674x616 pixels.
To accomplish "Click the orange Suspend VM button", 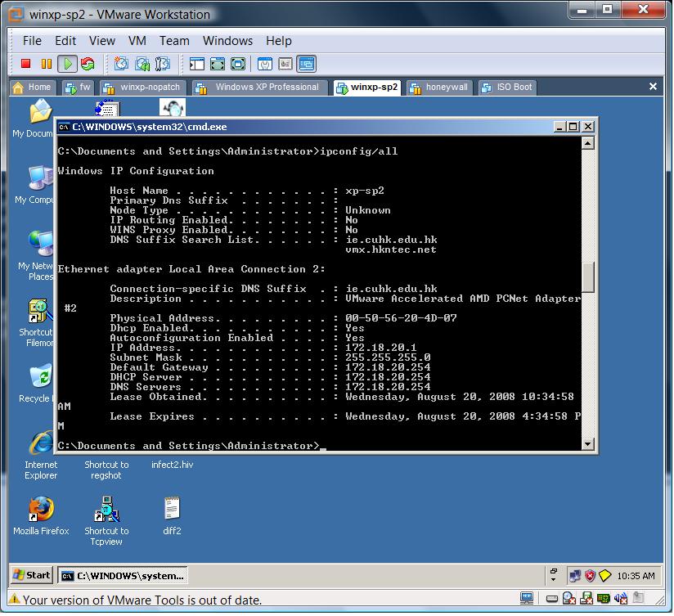I will click(46, 64).
